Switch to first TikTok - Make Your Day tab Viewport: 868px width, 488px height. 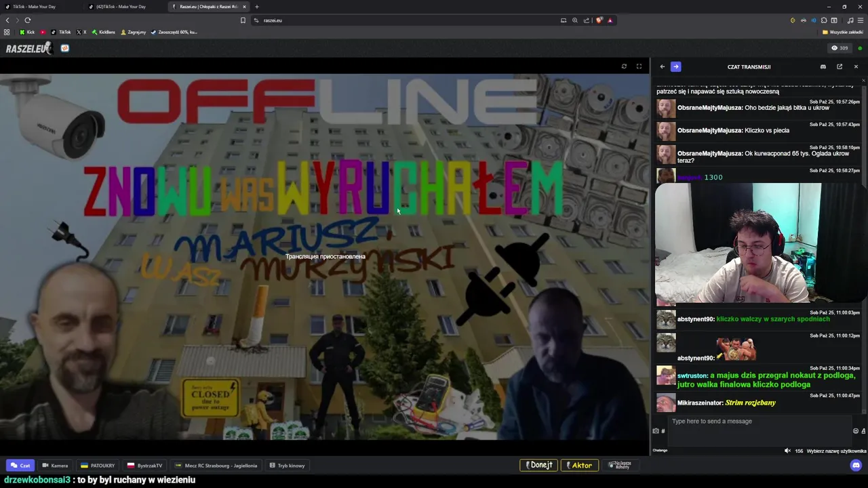(x=41, y=7)
